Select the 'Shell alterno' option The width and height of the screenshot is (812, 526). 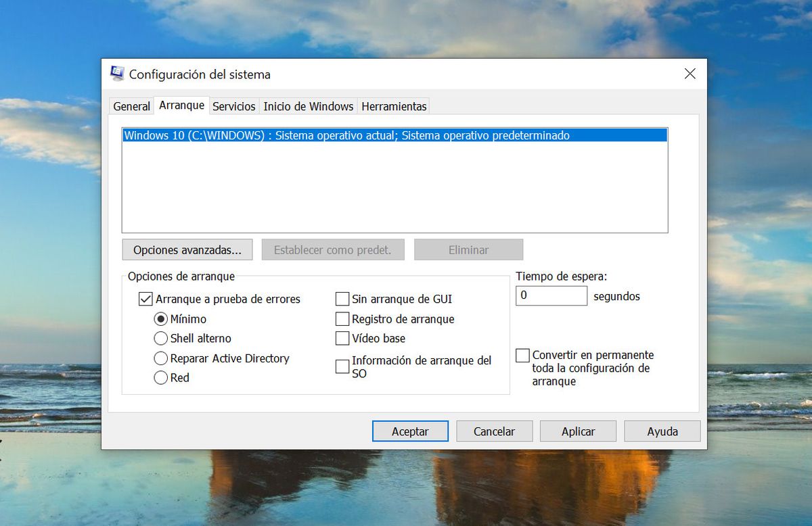(160, 338)
